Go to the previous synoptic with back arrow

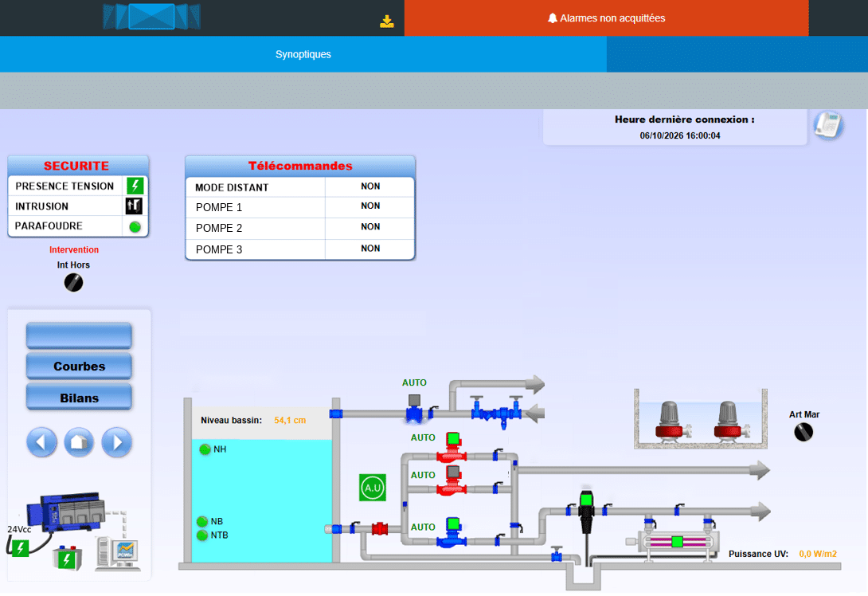point(41,442)
